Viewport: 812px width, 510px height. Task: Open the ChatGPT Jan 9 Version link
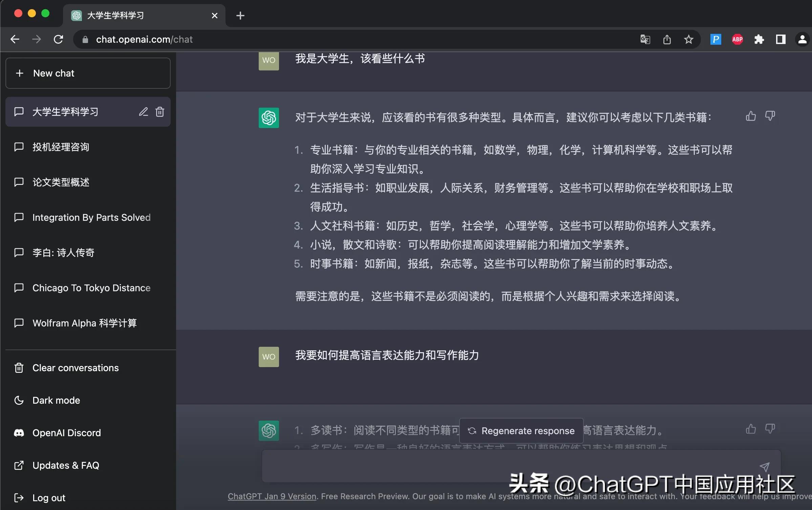pyautogui.click(x=272, y=496)
